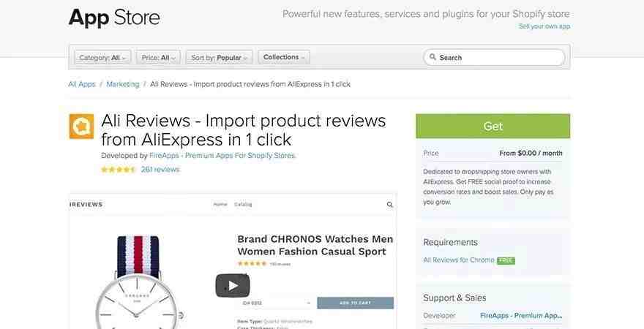Go to All Apps breadcrumb

pyautogui.click(x=82, y=84)
